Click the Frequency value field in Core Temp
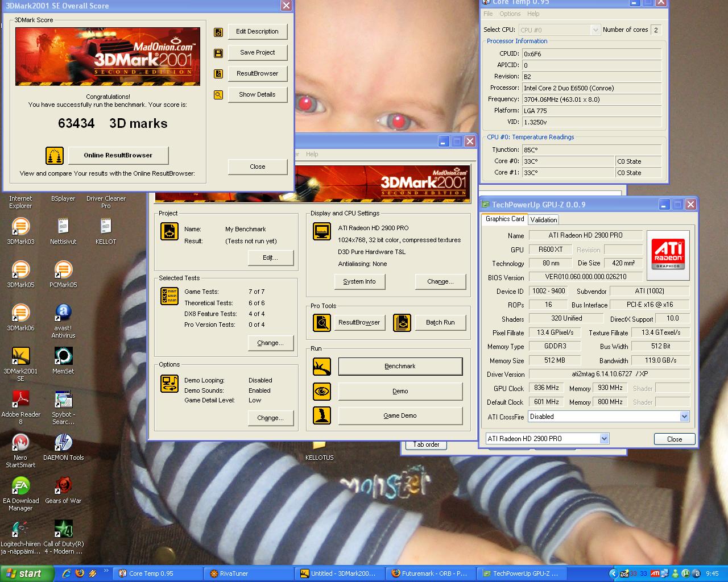 (x=592, y=99)
